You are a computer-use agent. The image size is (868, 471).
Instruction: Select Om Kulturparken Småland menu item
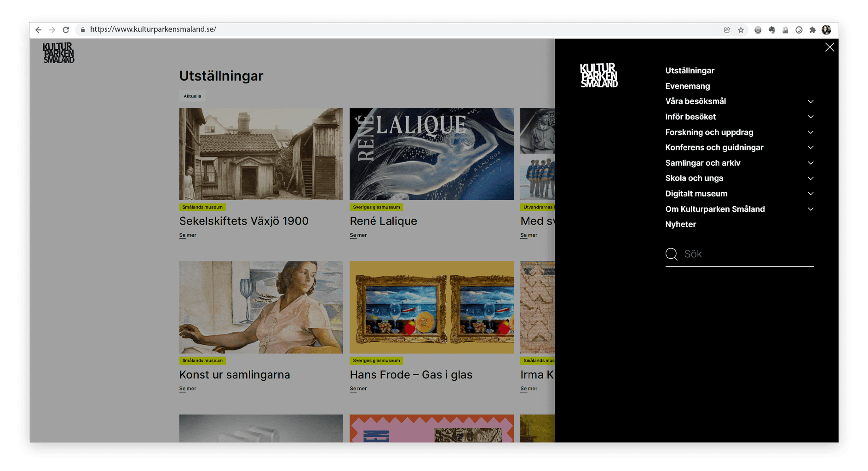click(715, 209)
